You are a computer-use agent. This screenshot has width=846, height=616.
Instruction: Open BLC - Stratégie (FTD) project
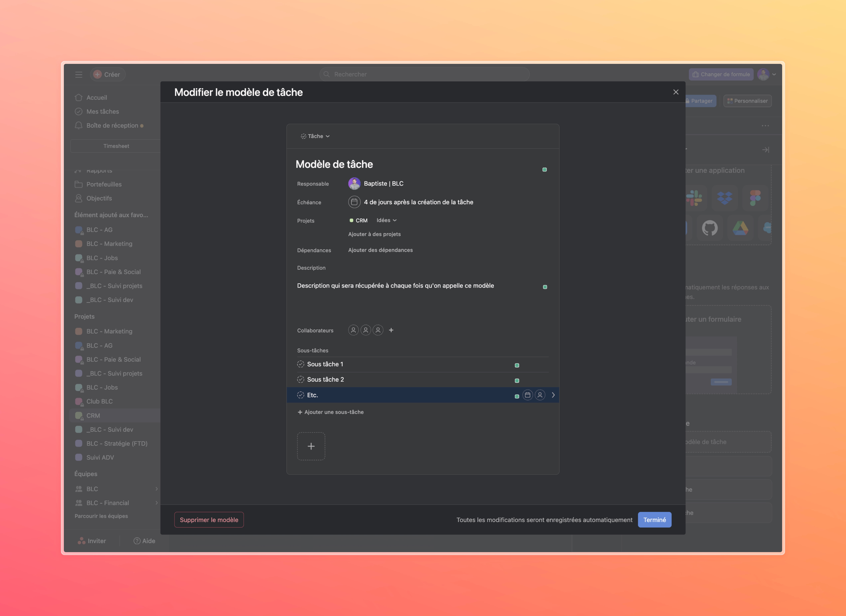coord(111,444)
